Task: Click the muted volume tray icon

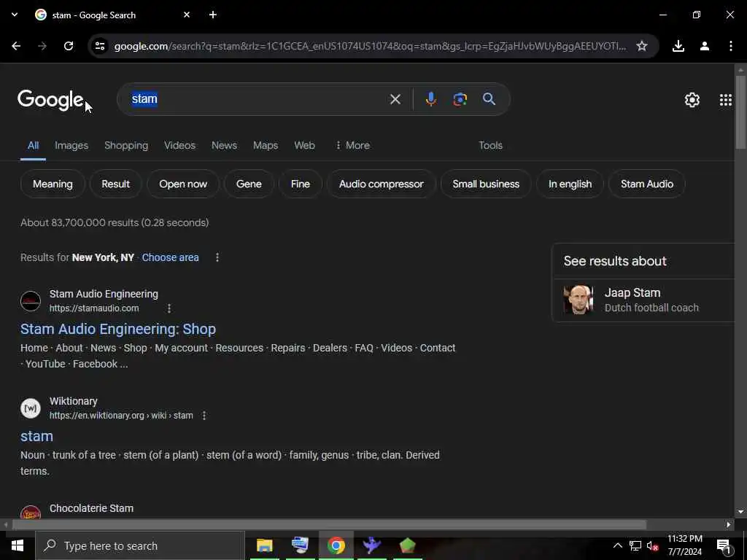Action: [x=653, y=545]
